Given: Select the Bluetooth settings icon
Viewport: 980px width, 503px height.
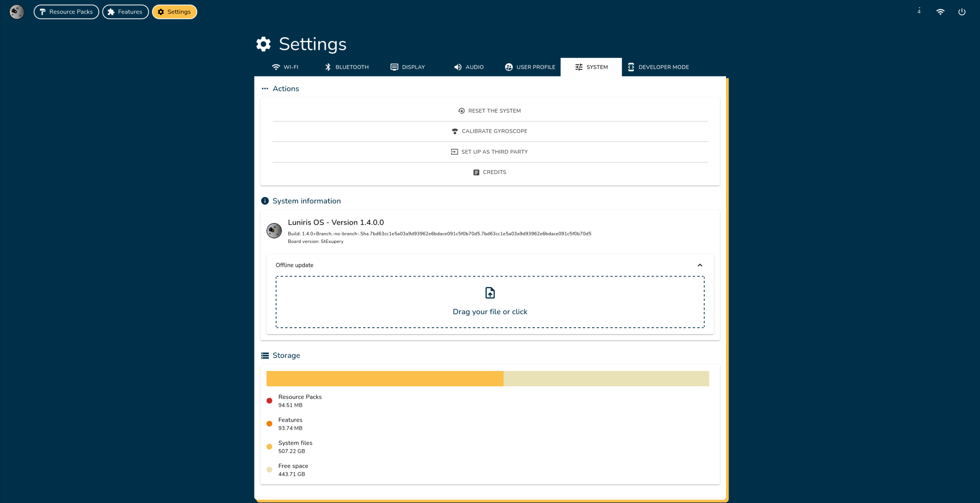Looking at the screenshot, I should 328,67.
